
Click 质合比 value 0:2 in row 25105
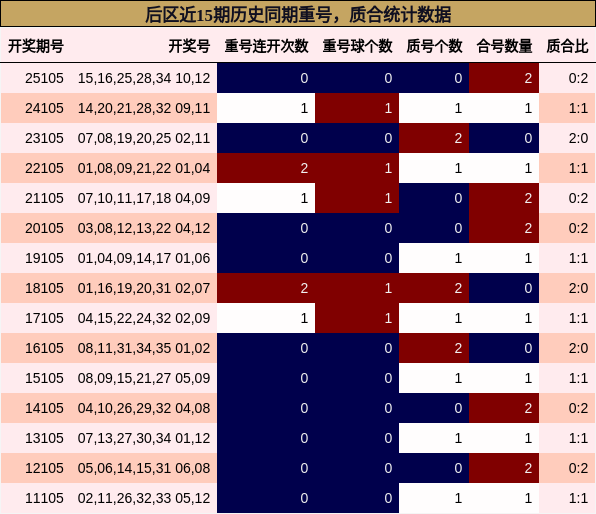pyautogui.click(x=578, y=78)
